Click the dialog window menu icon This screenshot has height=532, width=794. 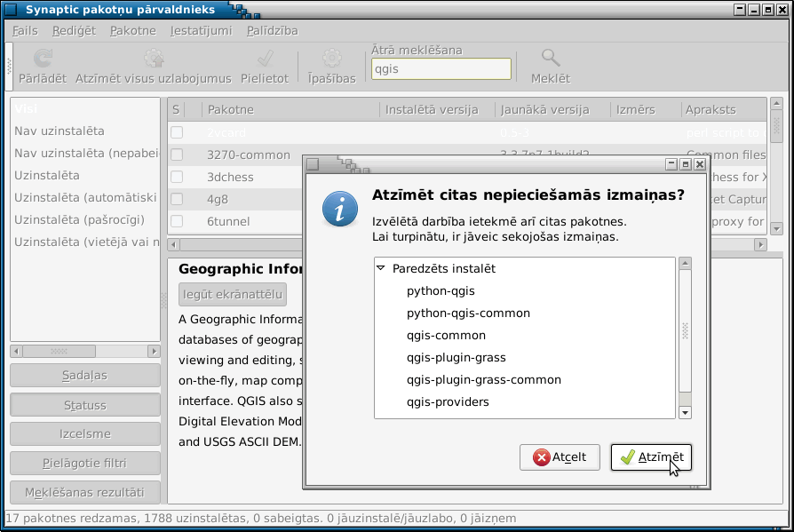point(313,164)
